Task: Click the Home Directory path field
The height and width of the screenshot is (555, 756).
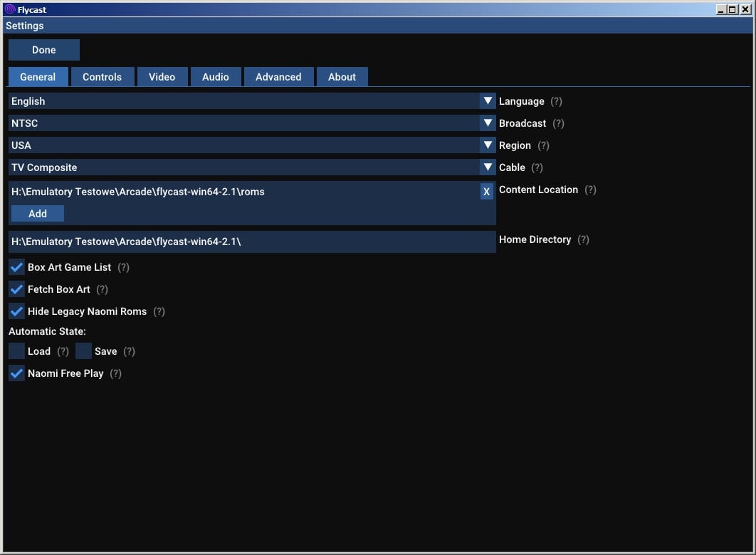Action: [252, 242]
